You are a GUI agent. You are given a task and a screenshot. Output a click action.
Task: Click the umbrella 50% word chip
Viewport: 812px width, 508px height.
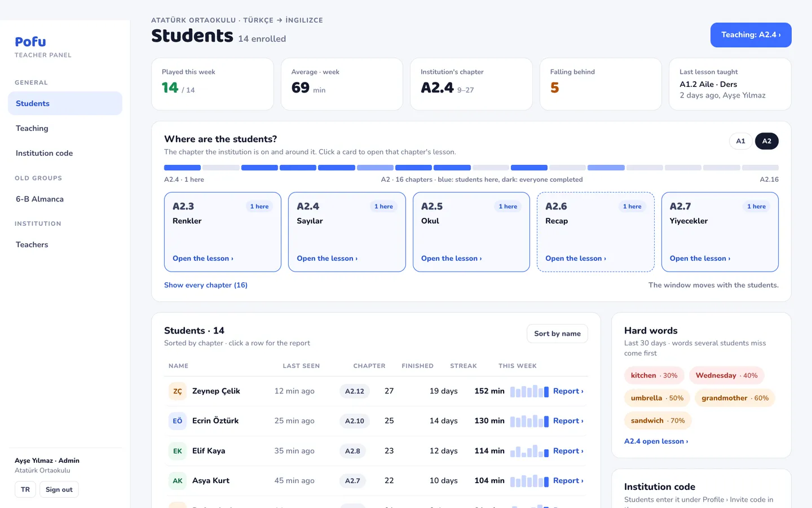click(657, 398)
